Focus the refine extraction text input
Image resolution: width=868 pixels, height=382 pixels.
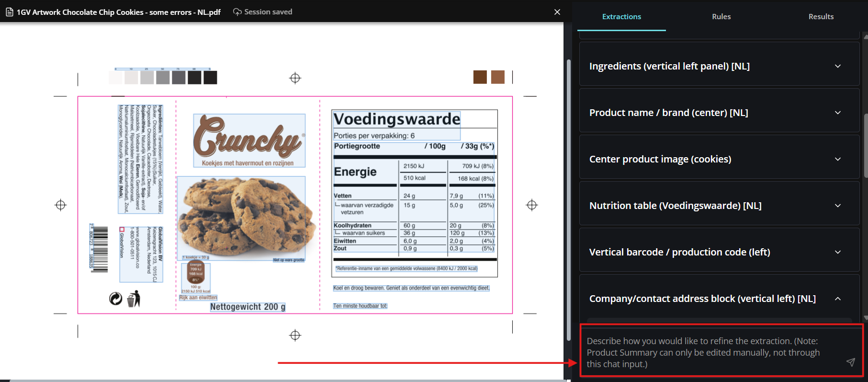pyautogui.click(x=713, y=352)
